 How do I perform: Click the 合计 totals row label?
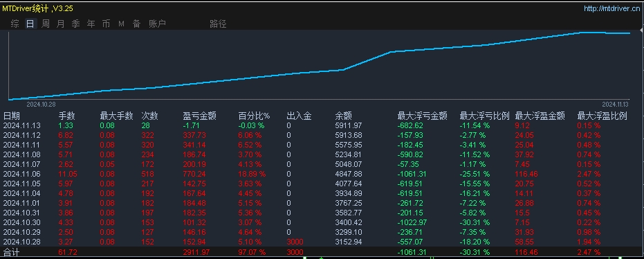coord(12,251)
